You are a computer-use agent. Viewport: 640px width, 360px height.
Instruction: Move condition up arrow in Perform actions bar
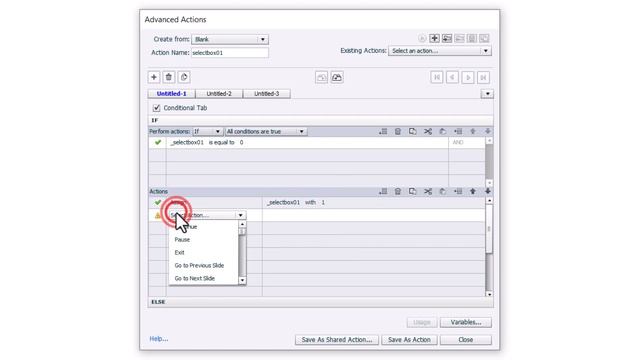point(473,131)
